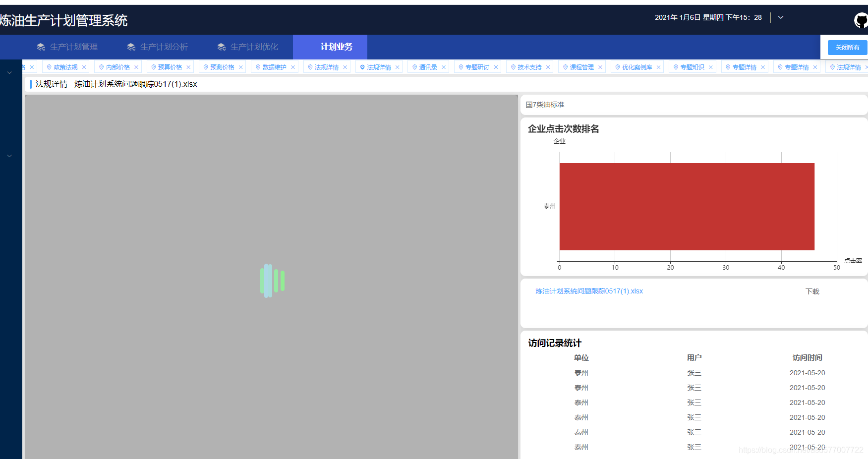
Task: Close the 预测价格 tab
Action: (x=241, y=67)
